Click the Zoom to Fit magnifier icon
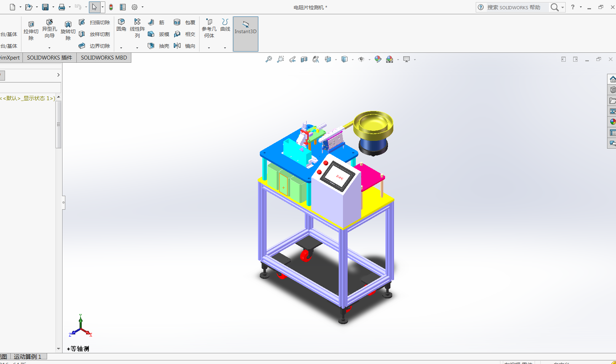This screenshot has height=364, width=616. pos(269,59)
